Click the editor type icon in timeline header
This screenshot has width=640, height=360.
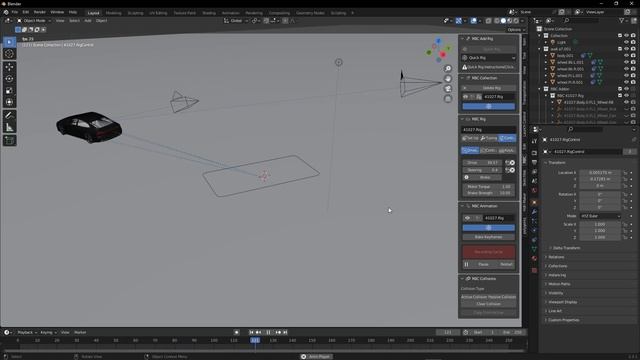point(7,332)
